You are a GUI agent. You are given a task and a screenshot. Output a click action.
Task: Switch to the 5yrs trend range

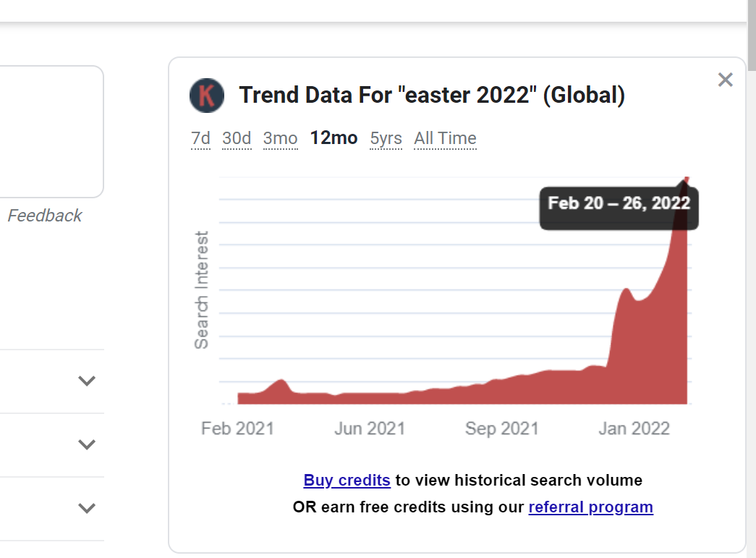386,138
